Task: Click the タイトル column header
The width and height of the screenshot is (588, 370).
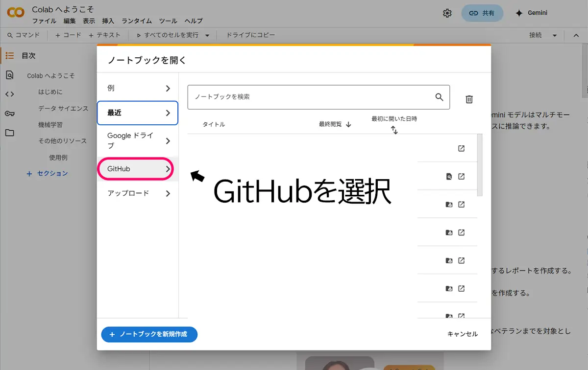Action: coord(214,124)
